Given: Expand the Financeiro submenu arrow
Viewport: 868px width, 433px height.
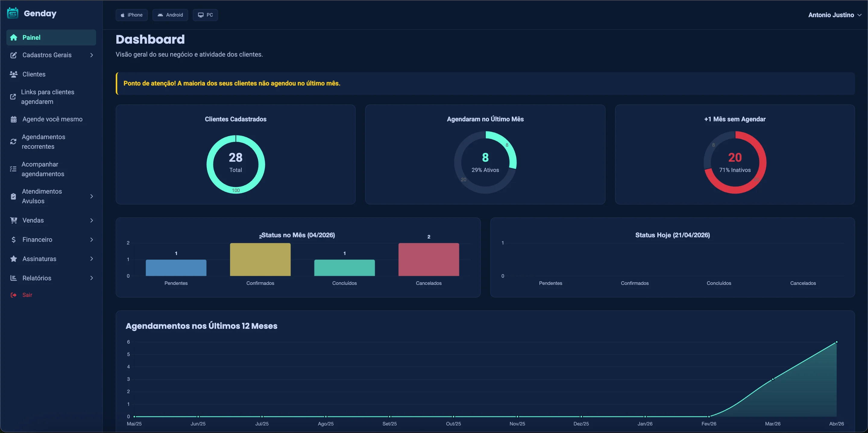Looking at the screenshot, I should pyautogui.click(x=92, y=239).
